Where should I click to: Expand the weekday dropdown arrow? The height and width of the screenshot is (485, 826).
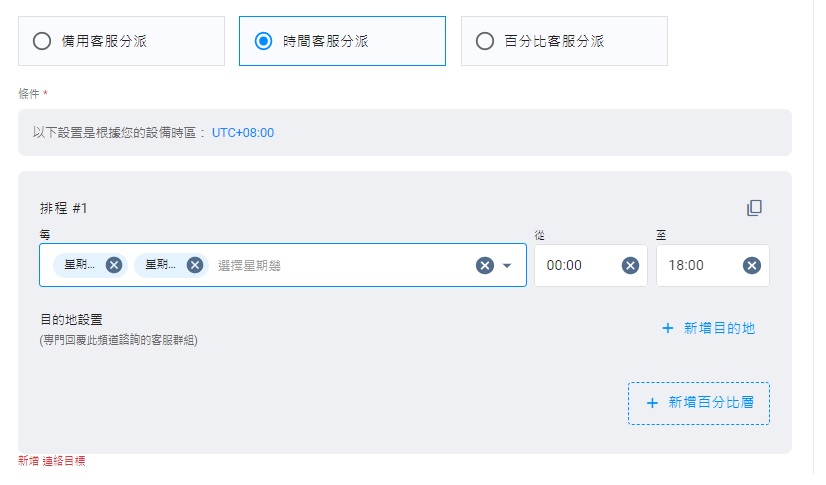507,265
